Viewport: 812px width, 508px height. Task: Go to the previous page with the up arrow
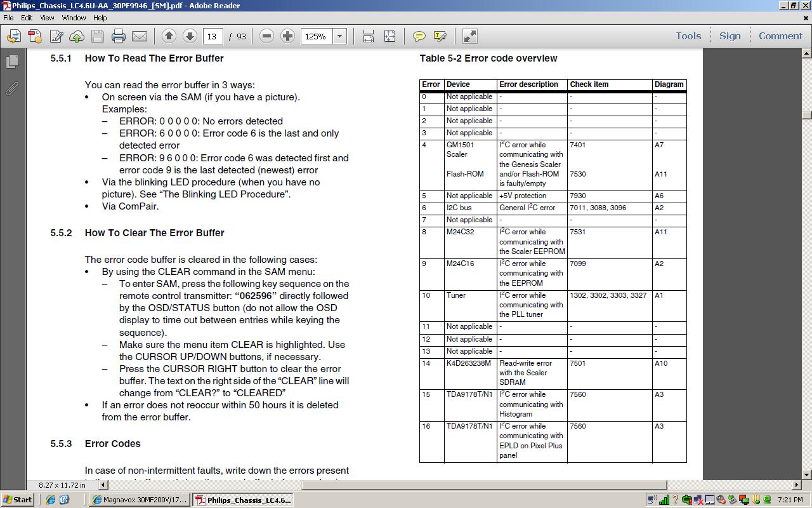pos(169,36)
